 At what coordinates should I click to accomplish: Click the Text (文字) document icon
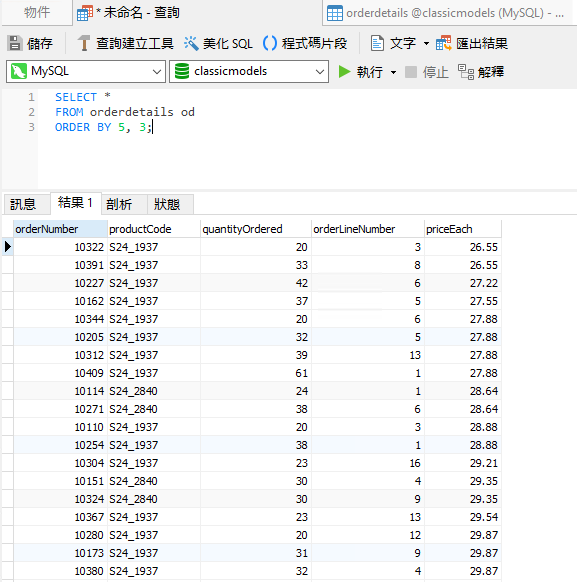pos(377,43)
